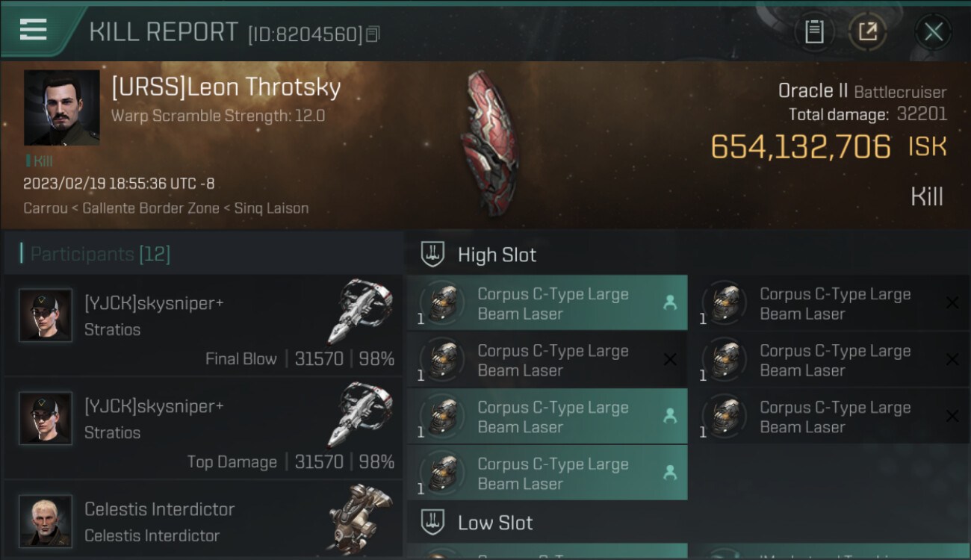Select the High Slot shield icon
The image size is (971, 560).
coord(433,254)
